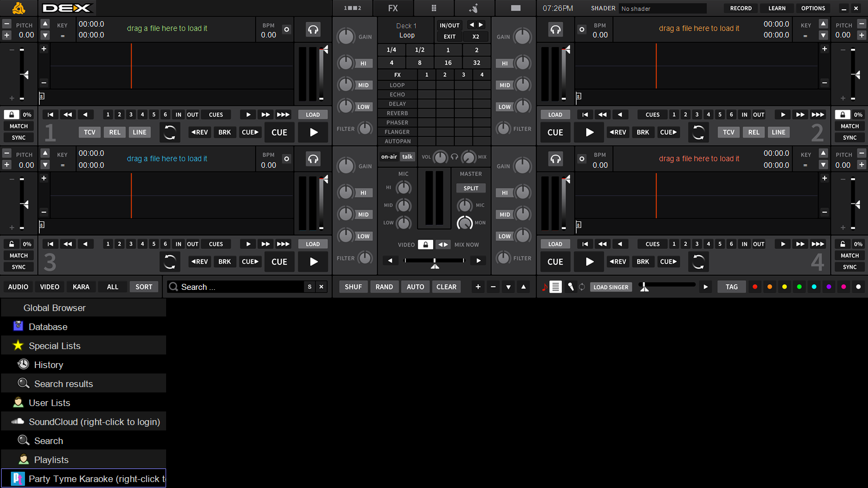The height and width of the screenshot is (488, 868).
Task: Double loop length with X2
Action: pos(476,37)
